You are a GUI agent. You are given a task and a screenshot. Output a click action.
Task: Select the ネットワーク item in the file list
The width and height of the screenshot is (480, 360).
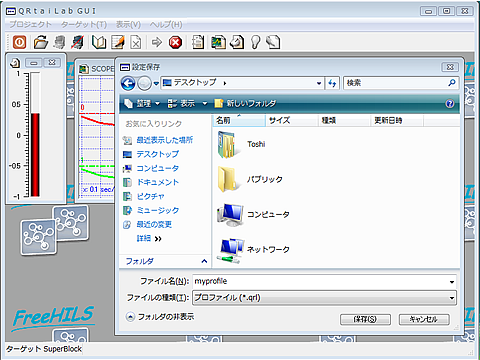coord(253,250)
